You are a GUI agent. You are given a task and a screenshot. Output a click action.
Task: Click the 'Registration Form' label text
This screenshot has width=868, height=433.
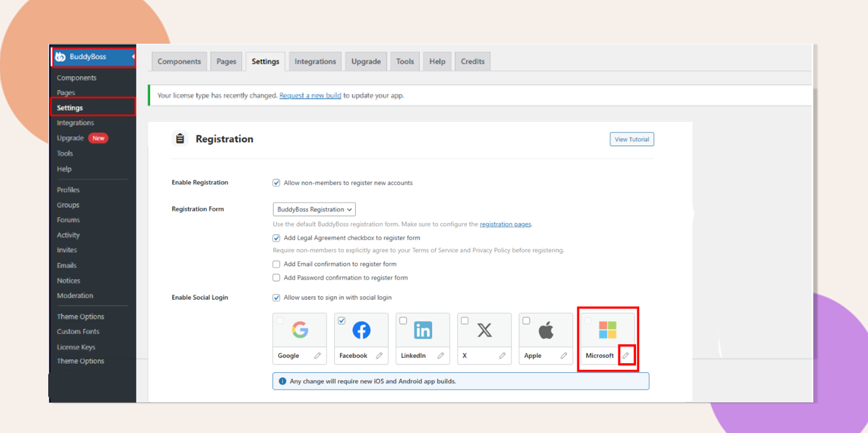click(197, 209)
